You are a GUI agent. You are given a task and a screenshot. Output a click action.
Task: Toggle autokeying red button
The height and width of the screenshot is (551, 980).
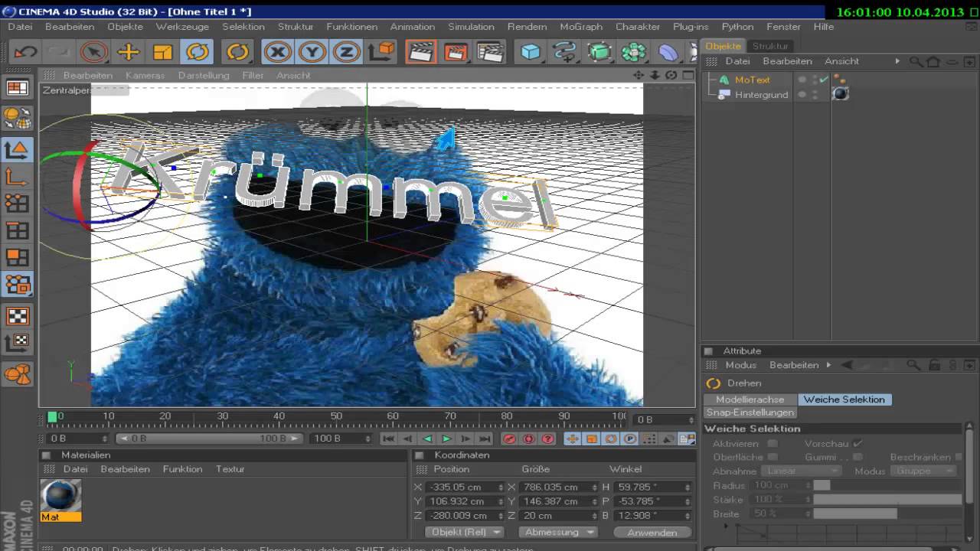point(529,439)
